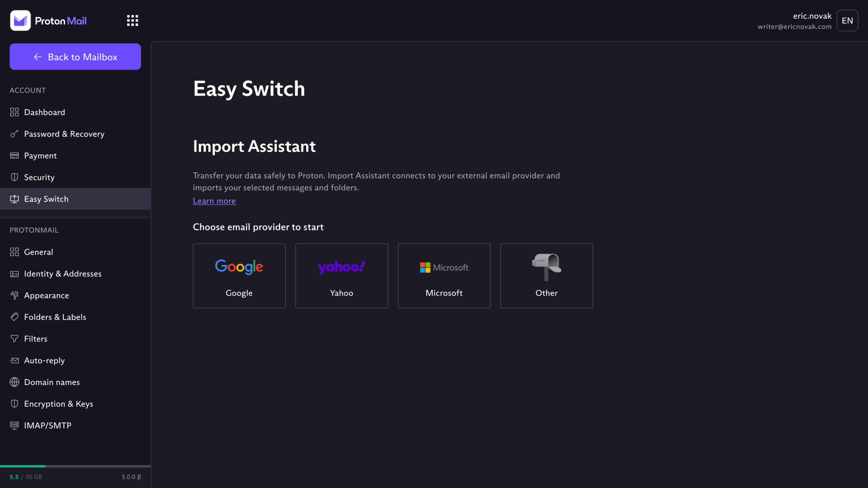The height and width of the screenshot is (488, 868).
Task: Click 'Choose email provider to start' text
Action: [258, 227]
